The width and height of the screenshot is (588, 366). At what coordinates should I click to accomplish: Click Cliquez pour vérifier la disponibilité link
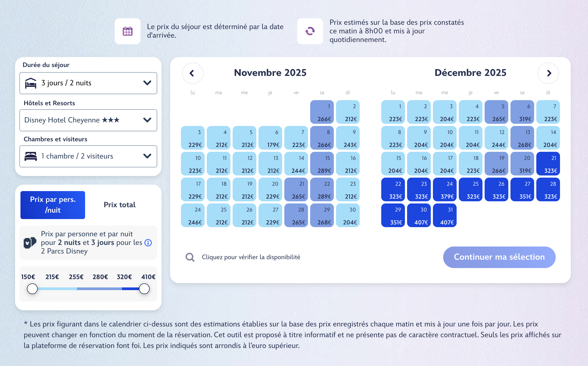[251, 257]
